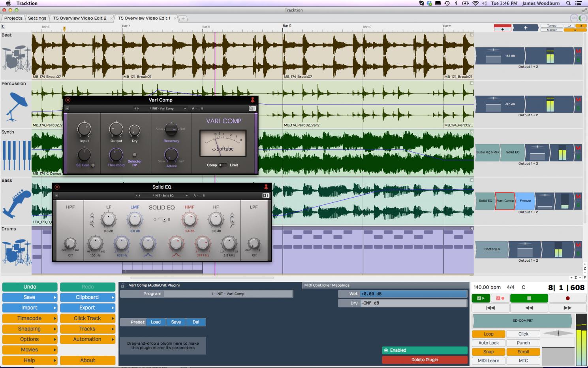Viewport: 588px width, 368px height.
Task: Click the rewind button in transport
Action: pyautogui.click(x=529, y=308)
